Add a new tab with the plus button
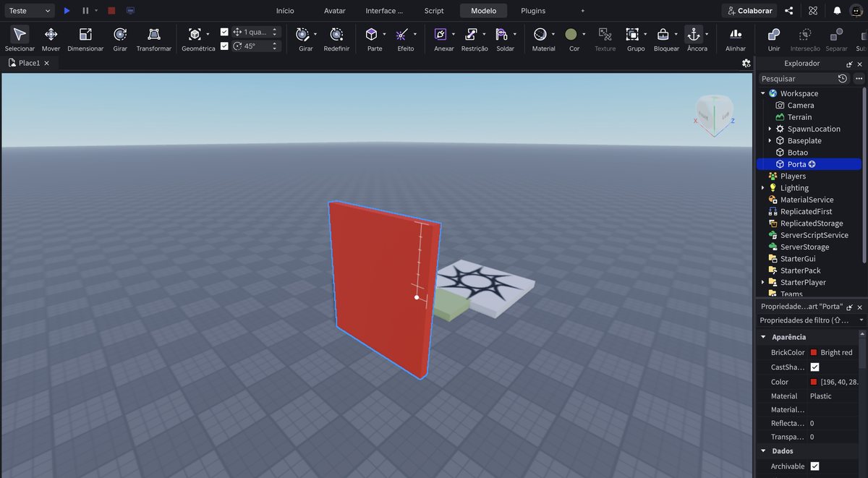868x478 pixels. click(583, 11)
